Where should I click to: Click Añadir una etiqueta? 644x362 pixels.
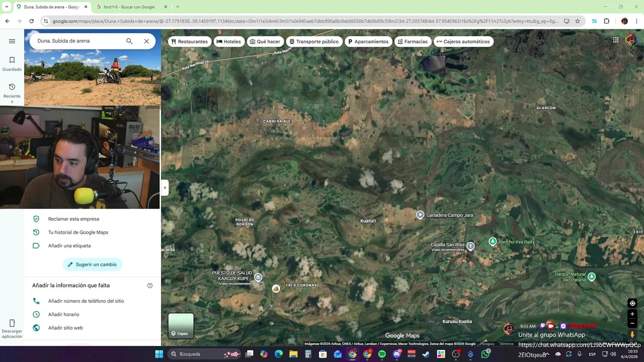69,246
